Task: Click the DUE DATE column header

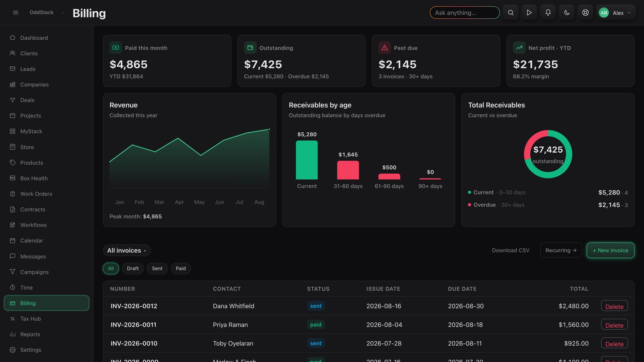Action: coord(462,289)
